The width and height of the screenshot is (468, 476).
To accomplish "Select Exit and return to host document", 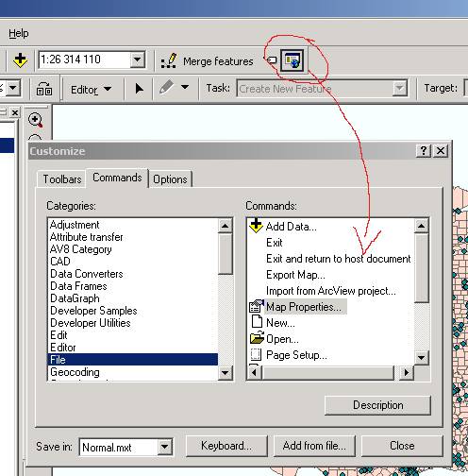I will (x=339, y=259).
